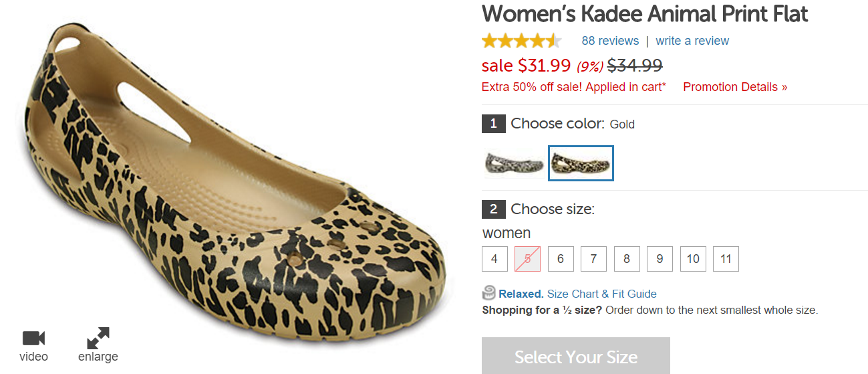Select women's size 4
The image size is (868, 374).
click(x=494, y=259)
